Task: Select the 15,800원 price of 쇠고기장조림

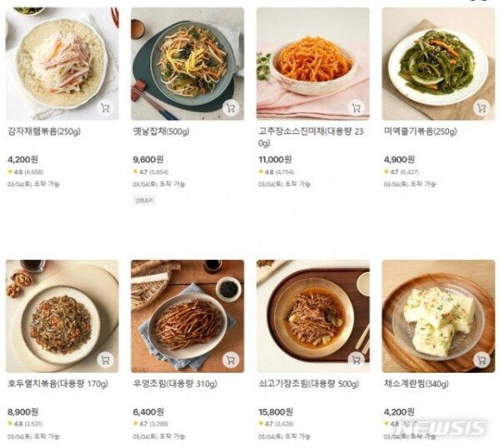Action: pyautogui.click(x=276, y=412)
